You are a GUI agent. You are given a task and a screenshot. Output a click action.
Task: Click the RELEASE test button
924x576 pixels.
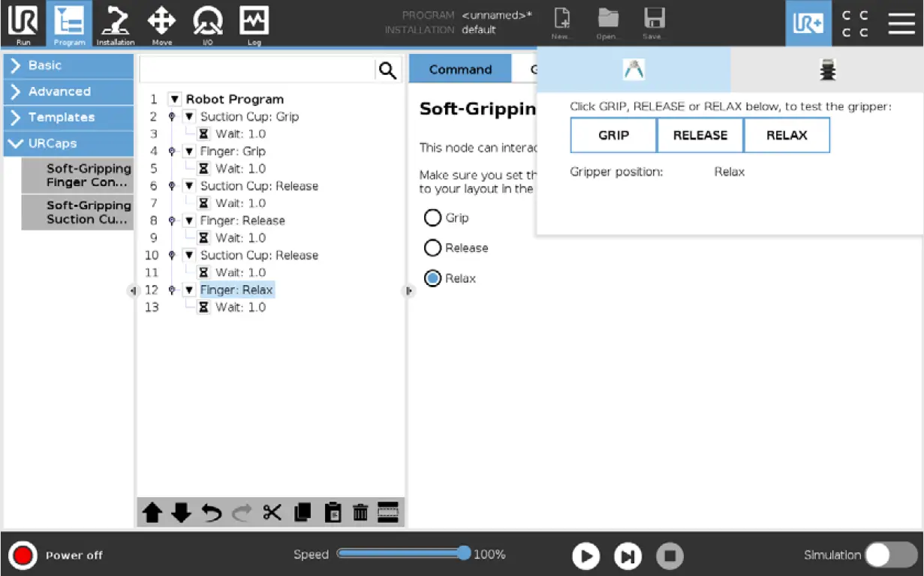click(700, 135)
